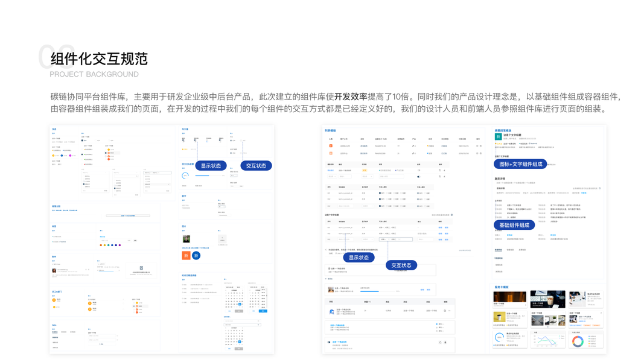Click second row orange icon in 列表模板 table
Viewport: 644px width, 362px height.
[x=331, y=153]
